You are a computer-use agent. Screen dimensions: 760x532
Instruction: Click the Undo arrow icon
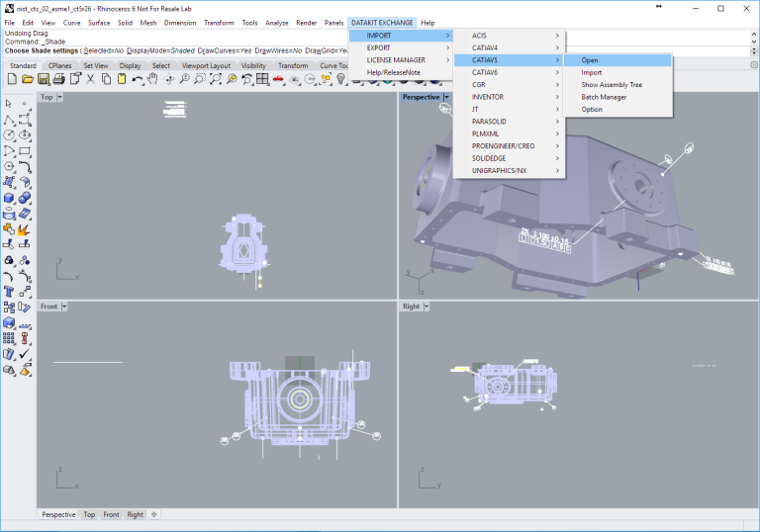138,79
